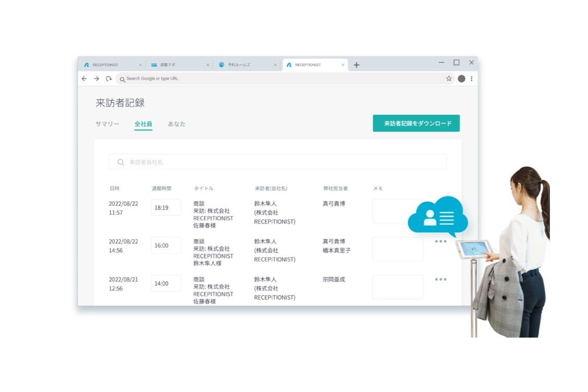
Task: Click the 来訪者記録 page heading
Action: pyautogui.click(x=120, y=103)
